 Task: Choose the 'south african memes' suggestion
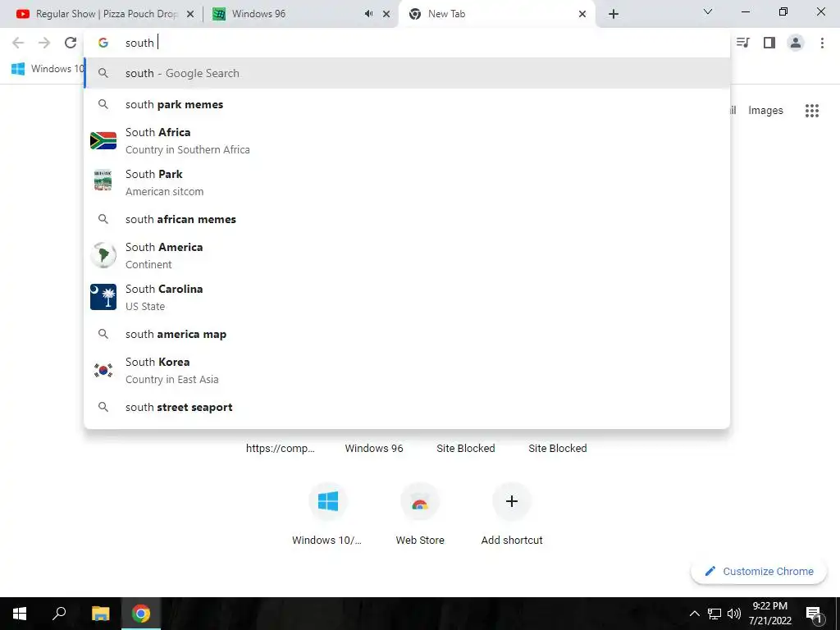[x=407, y=219]
